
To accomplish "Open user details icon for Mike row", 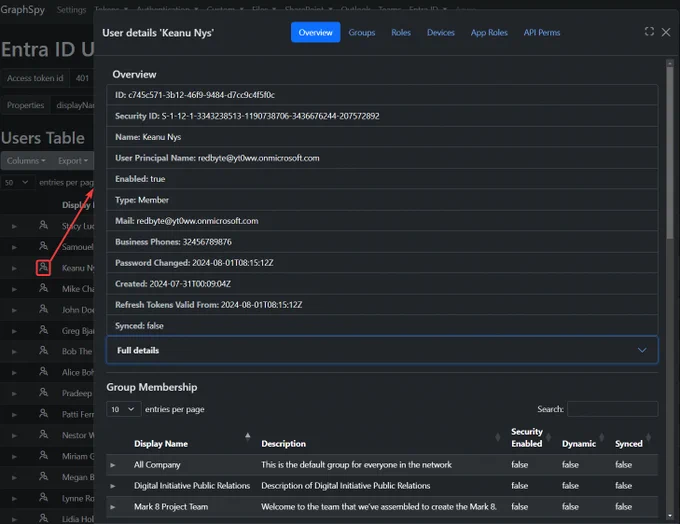I will [x=43, y=288].
